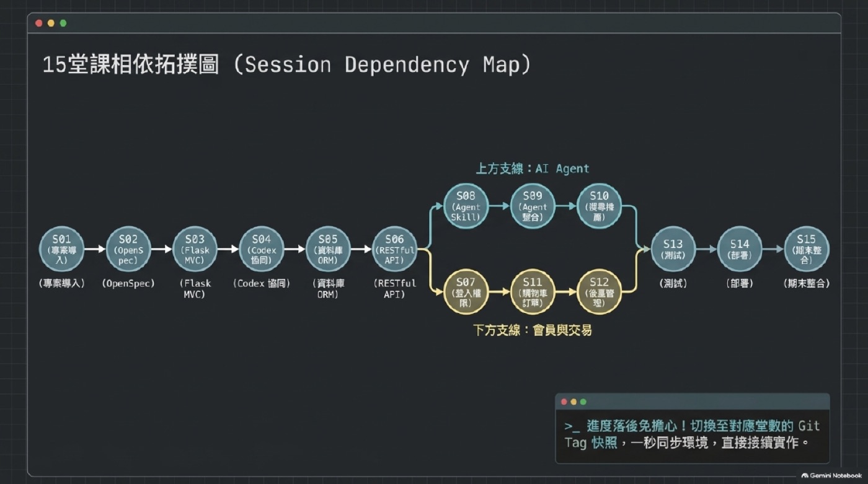Click the caption (資料庫 ORM) below S05

(x=328, y=289)
